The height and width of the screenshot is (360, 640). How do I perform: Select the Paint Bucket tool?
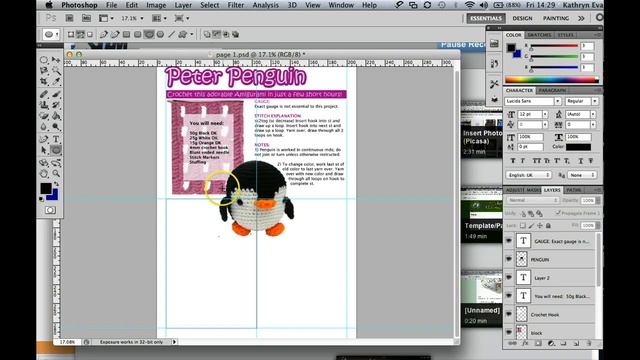point(56,116)
